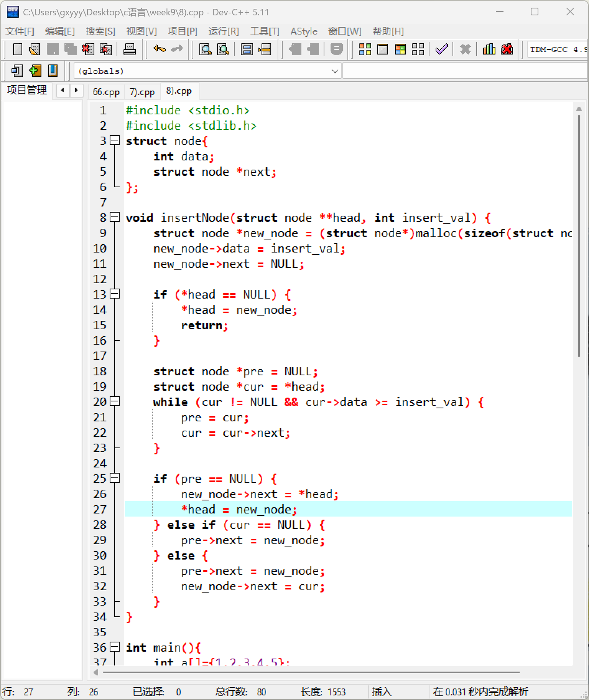The image size is (589, 700).
Task: Click the delete profiling information icon
Action: (507, 49)
